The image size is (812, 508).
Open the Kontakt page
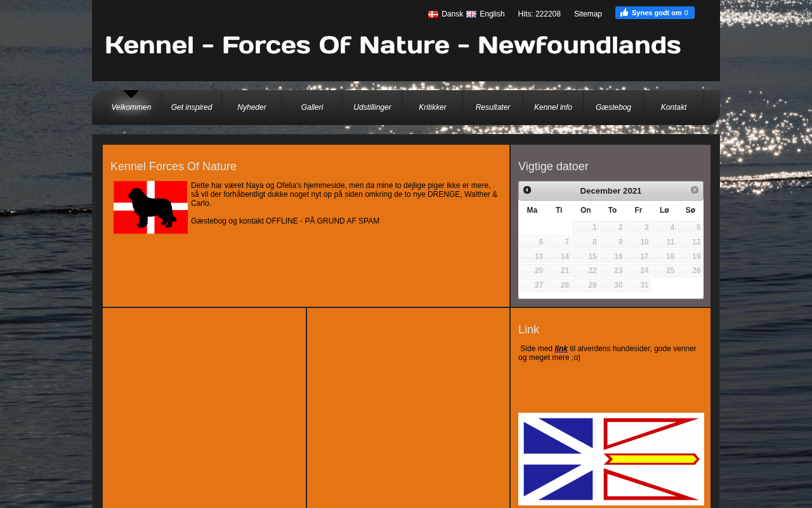(674, 107)
